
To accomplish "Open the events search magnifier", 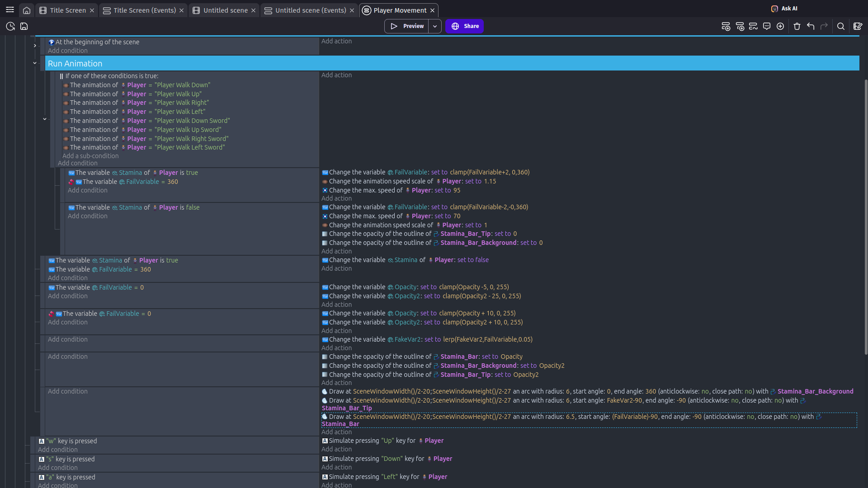I will [840, 26].
